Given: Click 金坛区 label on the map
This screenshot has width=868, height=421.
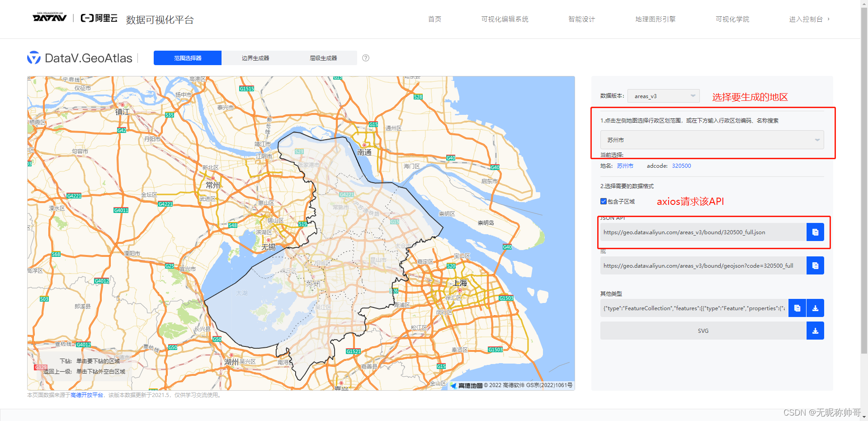Looking at the screenshot, I should click(x=149, y=194).
